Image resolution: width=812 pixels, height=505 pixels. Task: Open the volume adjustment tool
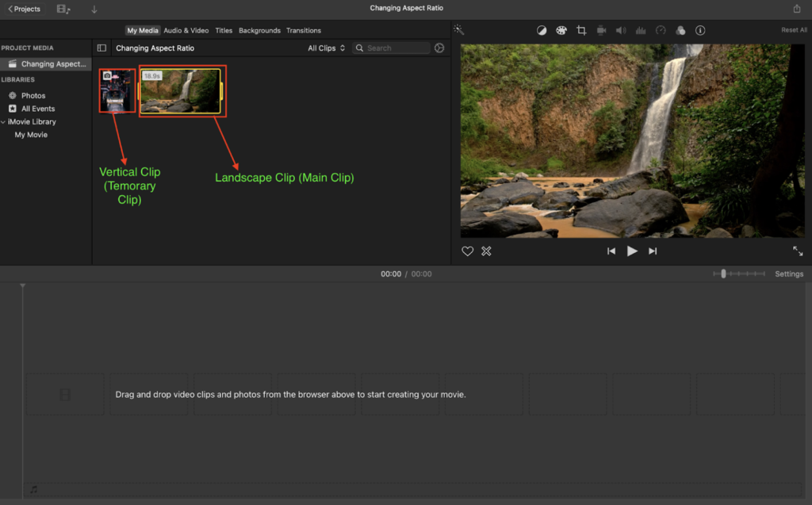621,30
